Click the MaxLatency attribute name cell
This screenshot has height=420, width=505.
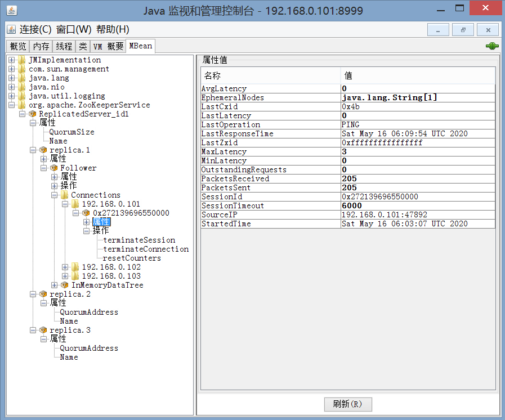(271, 151)
